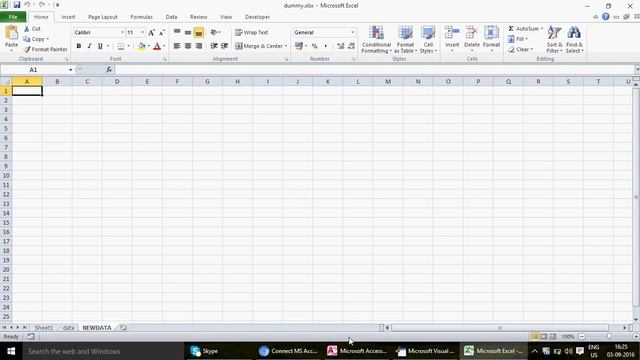This screenshot has height=360, width=640.
Task: Decrease indent icon
Action: pyautogui.click(x=214, y=46)
